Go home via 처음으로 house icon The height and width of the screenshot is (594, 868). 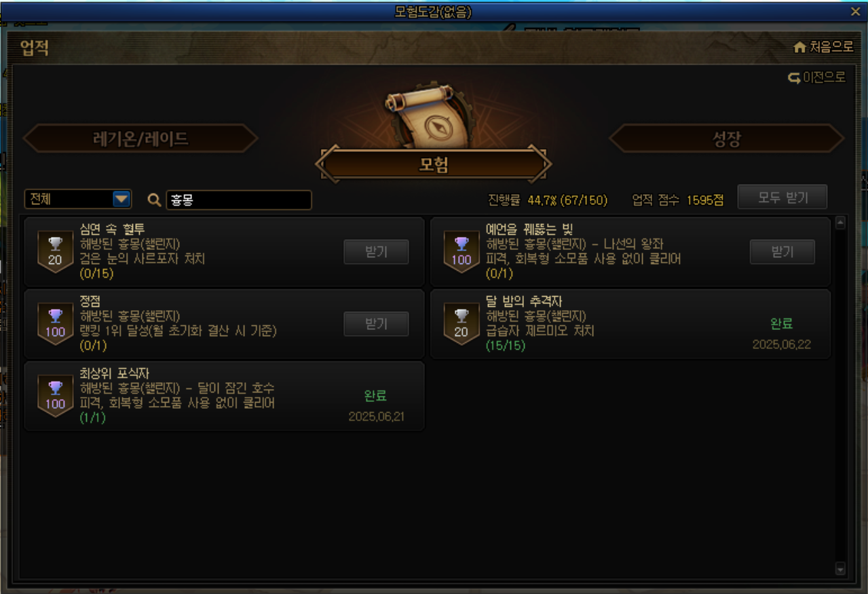click(x=799, y=47)
